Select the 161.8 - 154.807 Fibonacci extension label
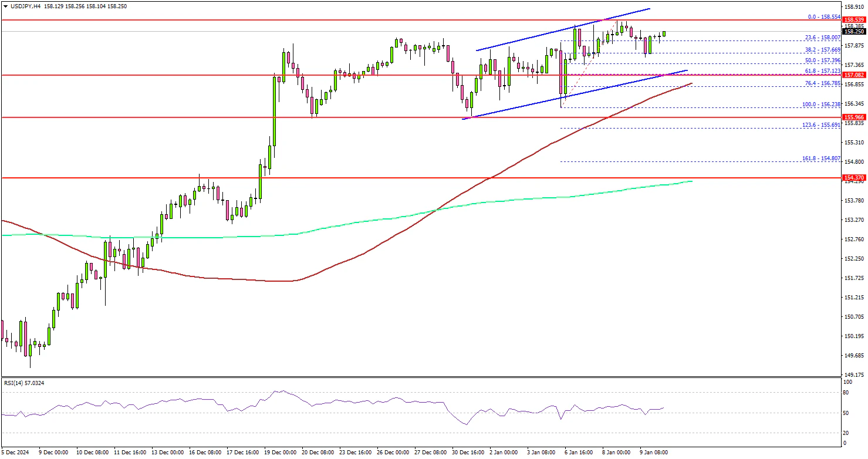868x459 pixels. pyautogui.click(x=823, y=158)
